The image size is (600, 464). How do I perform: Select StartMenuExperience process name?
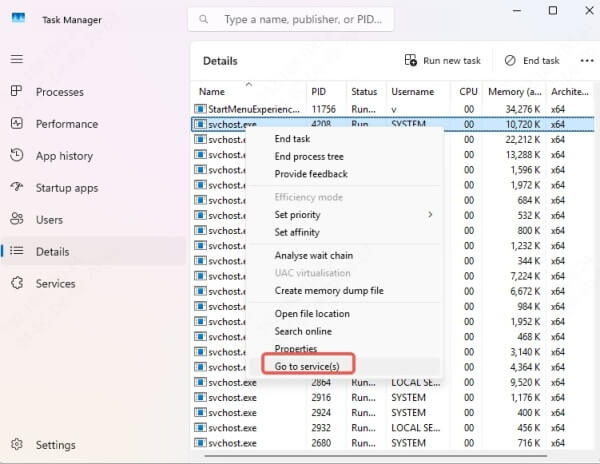point(254,109)
